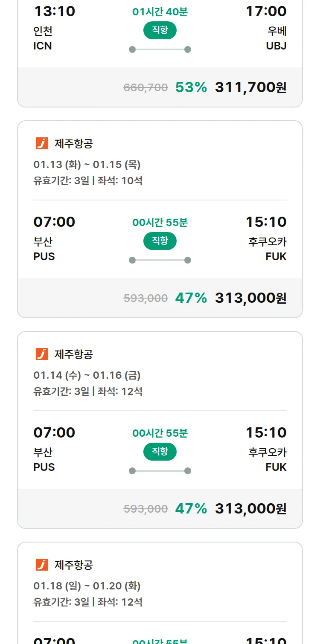
Task: Click 직항 badge on 01.14 Busan flight
Action: pos(160,452)
